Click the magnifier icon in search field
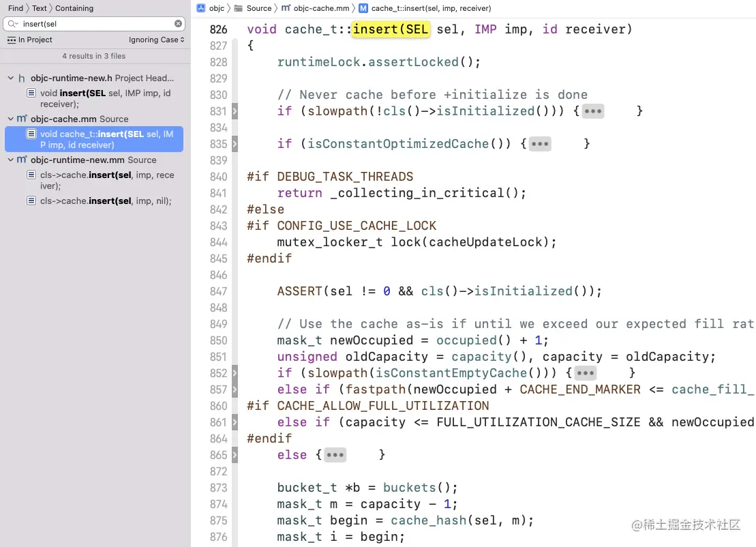The height and width of the screenshot is (547, 756). [12, 24]
